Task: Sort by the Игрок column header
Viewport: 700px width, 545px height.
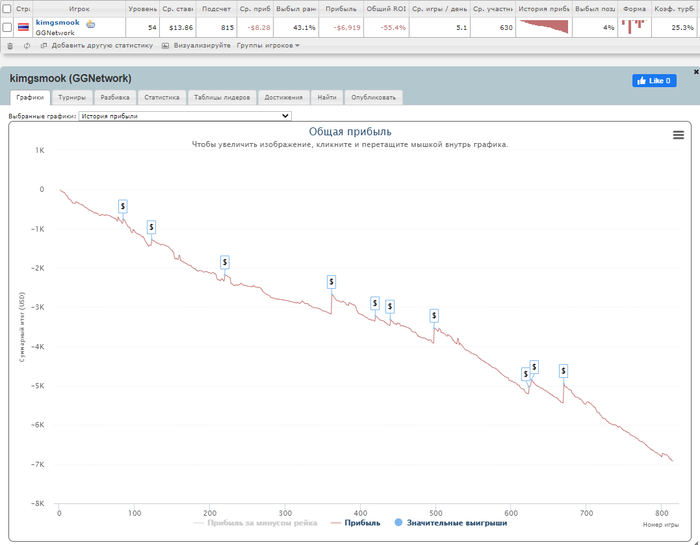Action: pyautogui.click(x=79, y=8)
